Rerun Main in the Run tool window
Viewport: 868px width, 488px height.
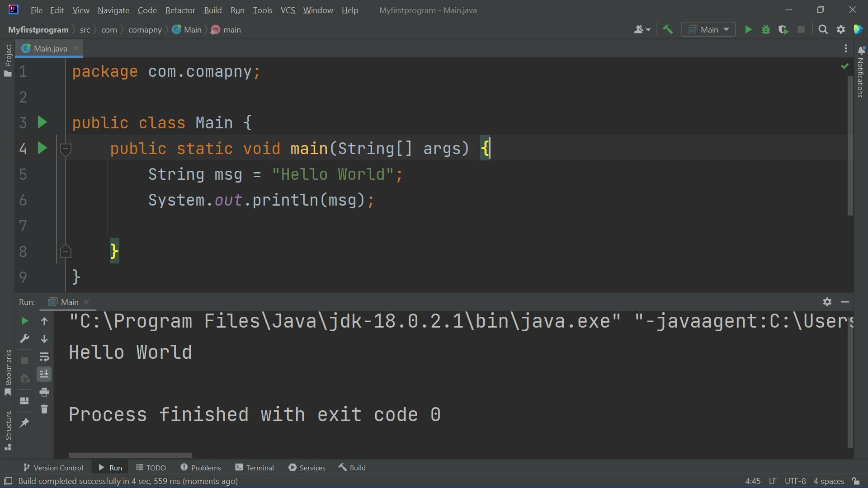pos(25,321)
